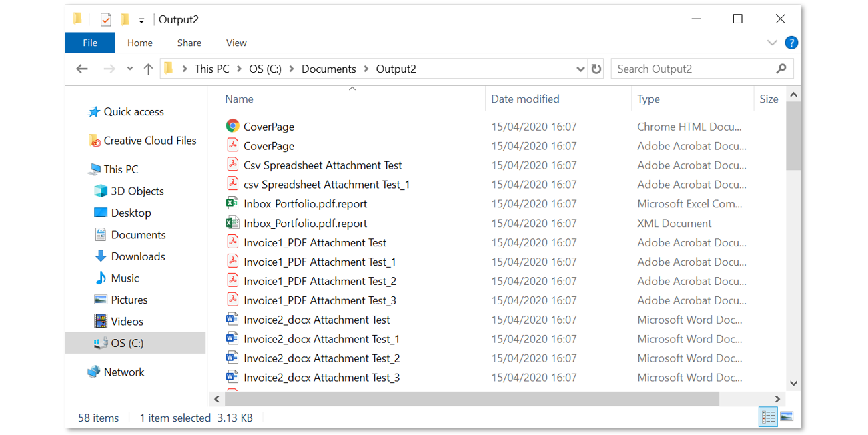Navigate to Documents in the breadcrumb path
Viewport: 868px width, 435px height.
click(x=328, y=68)
